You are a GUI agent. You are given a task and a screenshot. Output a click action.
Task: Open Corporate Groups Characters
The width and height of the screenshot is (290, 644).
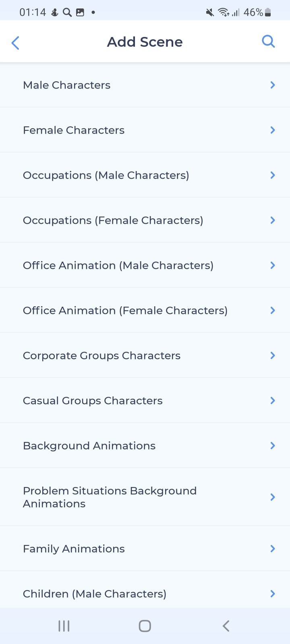pyautogui.click(x=145, y=355)
